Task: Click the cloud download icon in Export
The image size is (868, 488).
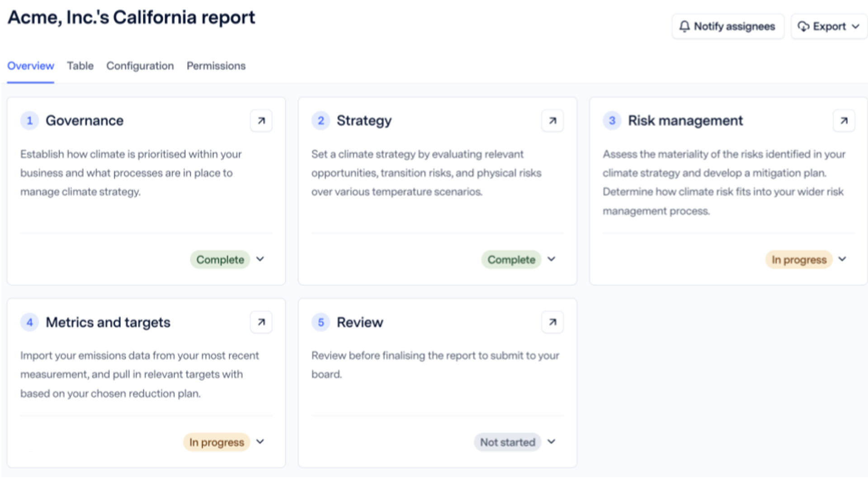Action: (x=803, y=26)
